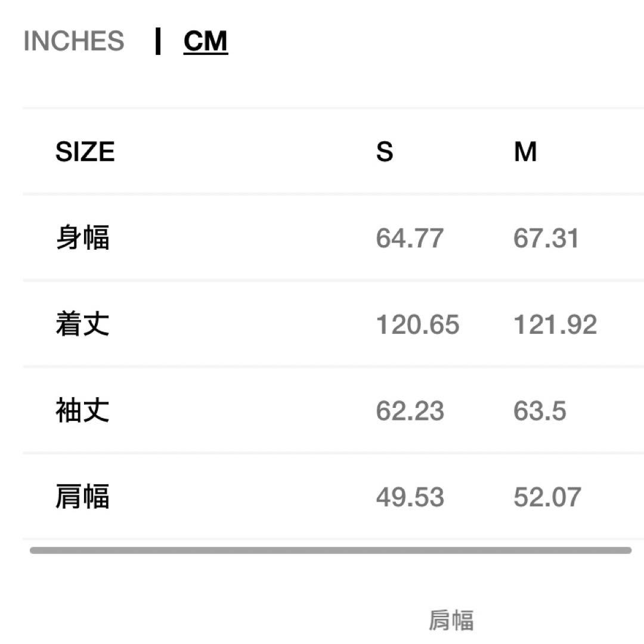Click the 身幅 row label
Image resolution: width=644 pixels, height=644 pixels.
82,238
